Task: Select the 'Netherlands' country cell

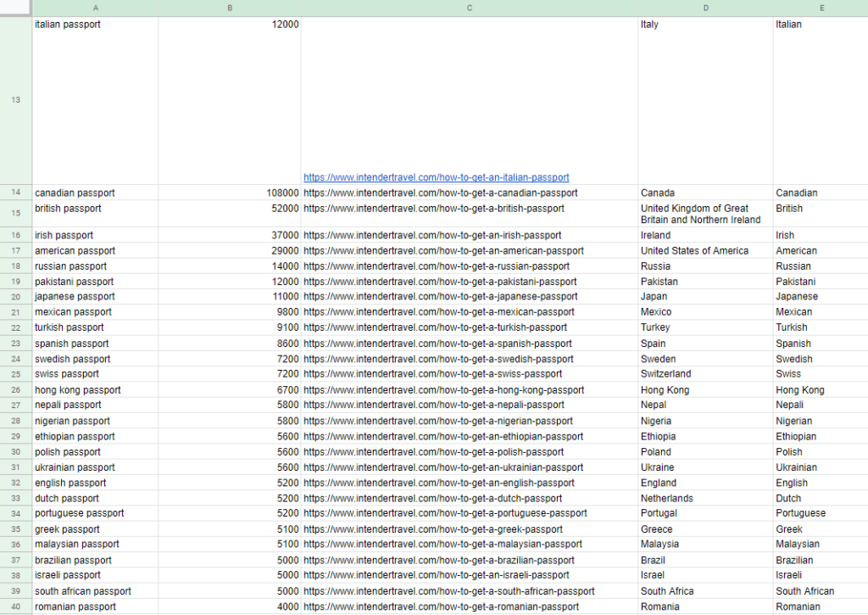Action: pyautogui.click(x=705, y=498)
